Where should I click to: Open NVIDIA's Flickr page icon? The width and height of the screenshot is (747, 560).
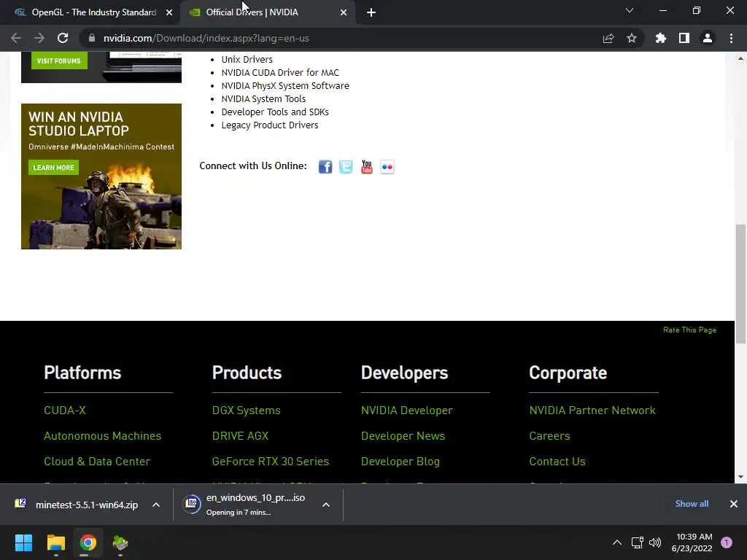387,167
